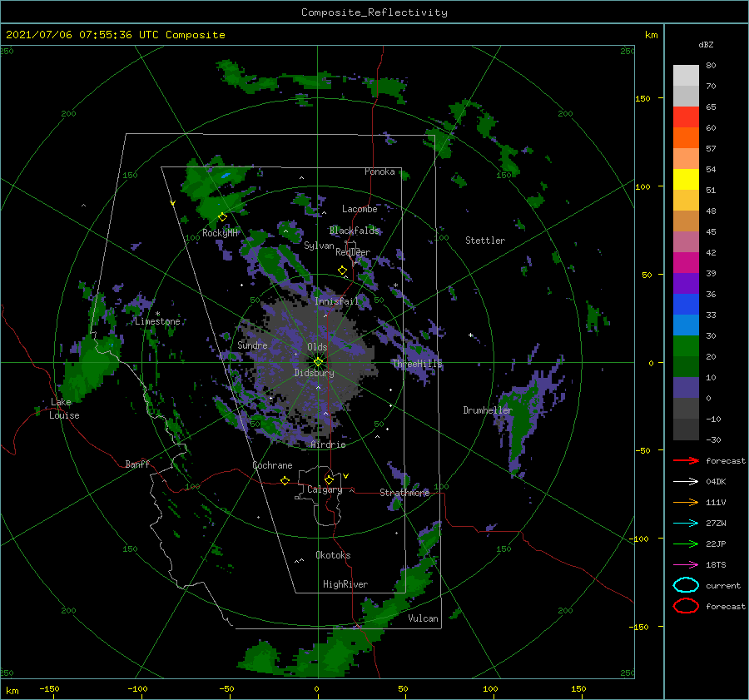Click the Composite_Reflectivity title text
This screenshot has width=749, height=700.
pos(374,12)
